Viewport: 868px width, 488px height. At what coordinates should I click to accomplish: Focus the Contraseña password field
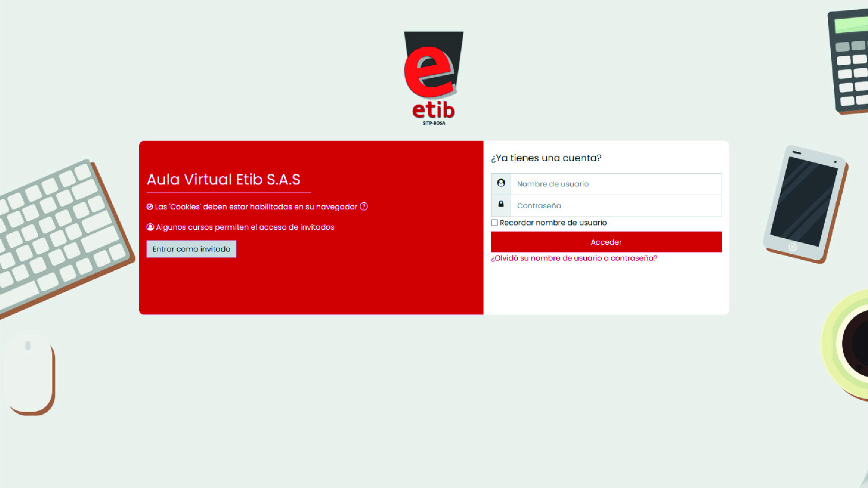(616, 206)
